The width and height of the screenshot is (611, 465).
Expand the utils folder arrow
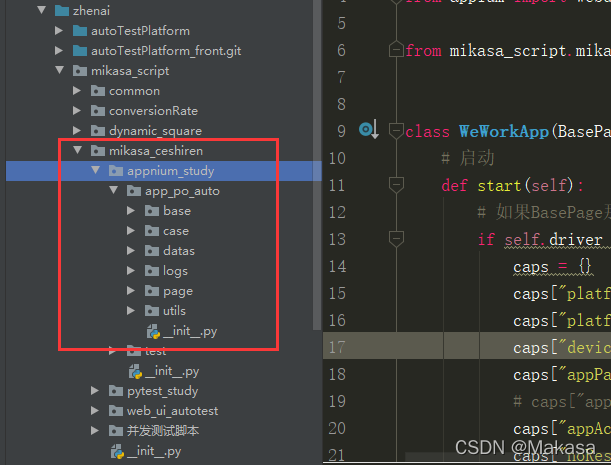[131, 311]
